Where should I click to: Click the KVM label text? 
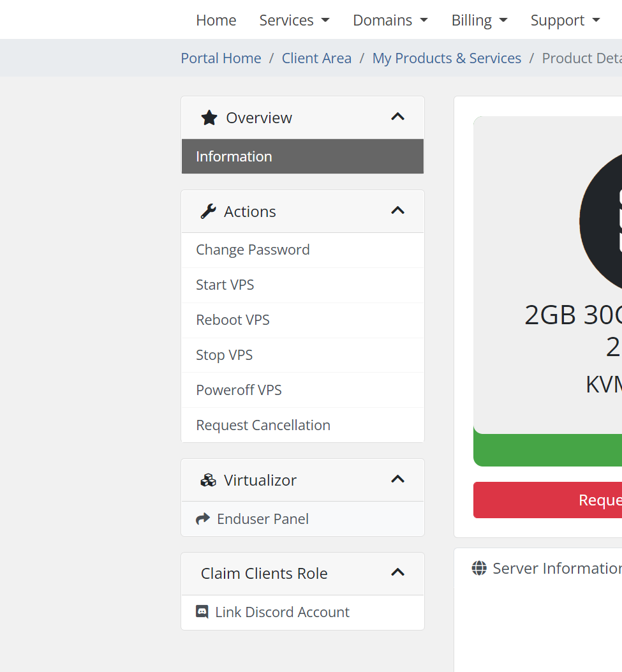603,384
